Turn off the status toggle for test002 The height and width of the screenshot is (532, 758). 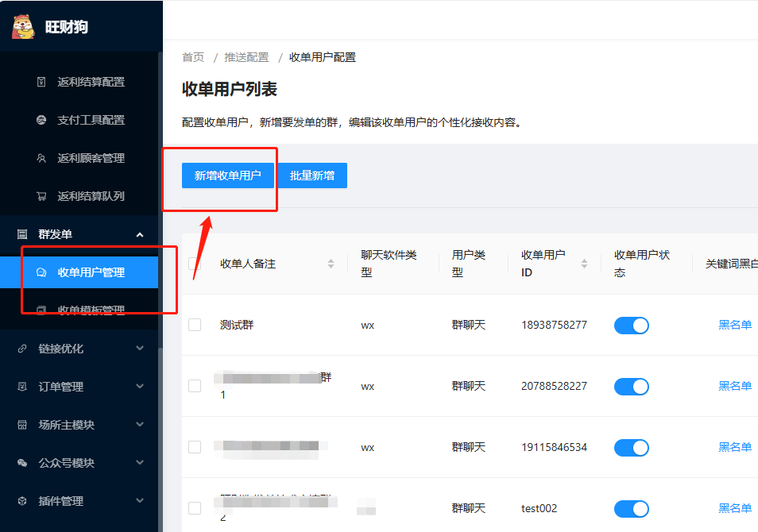coord(631,508)
